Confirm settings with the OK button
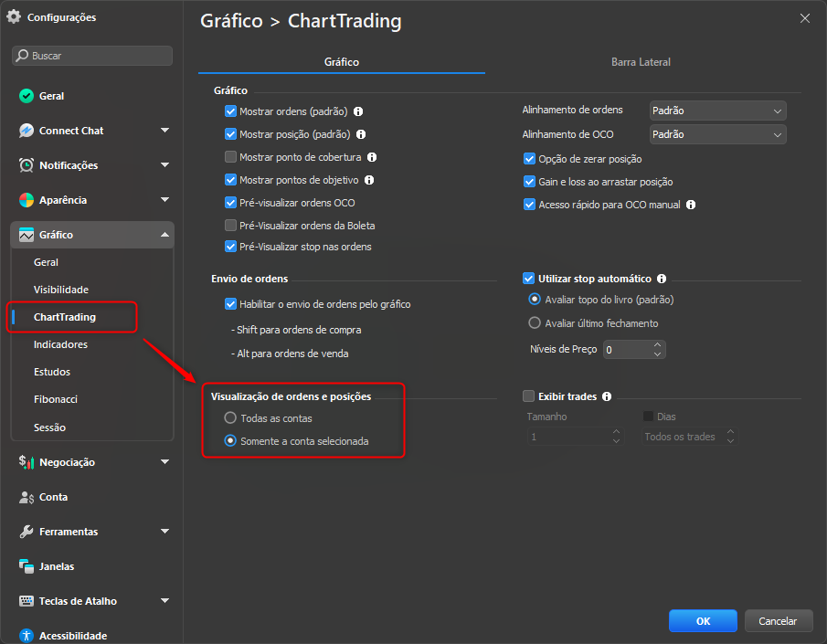This screenshot has width=827, height=644. pyautogui.click(x=703, y=621)
